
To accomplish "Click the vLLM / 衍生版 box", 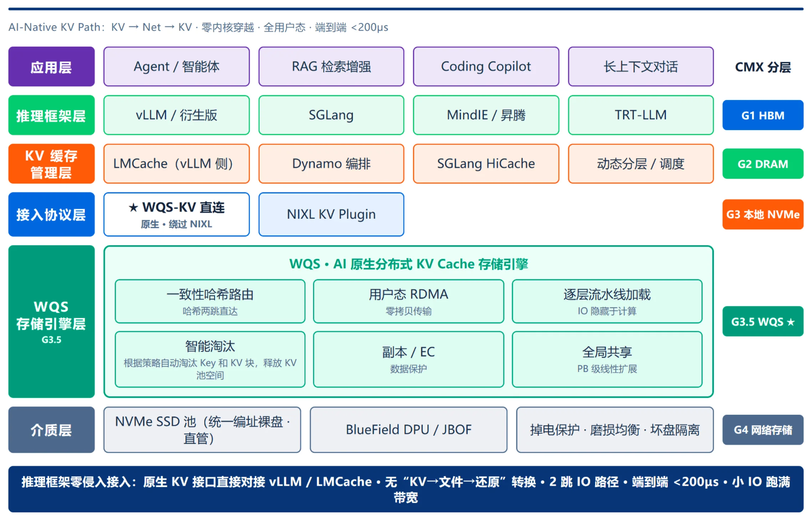I will point(176,115).
